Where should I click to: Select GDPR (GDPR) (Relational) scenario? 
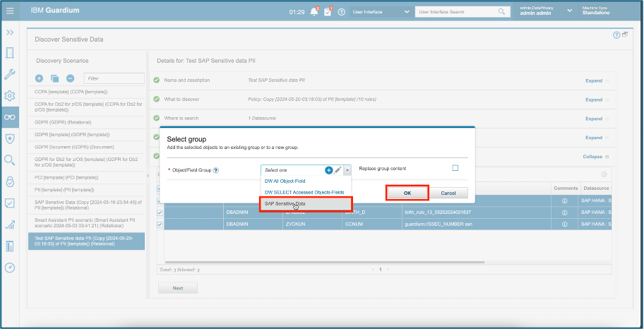pos(86,122)
